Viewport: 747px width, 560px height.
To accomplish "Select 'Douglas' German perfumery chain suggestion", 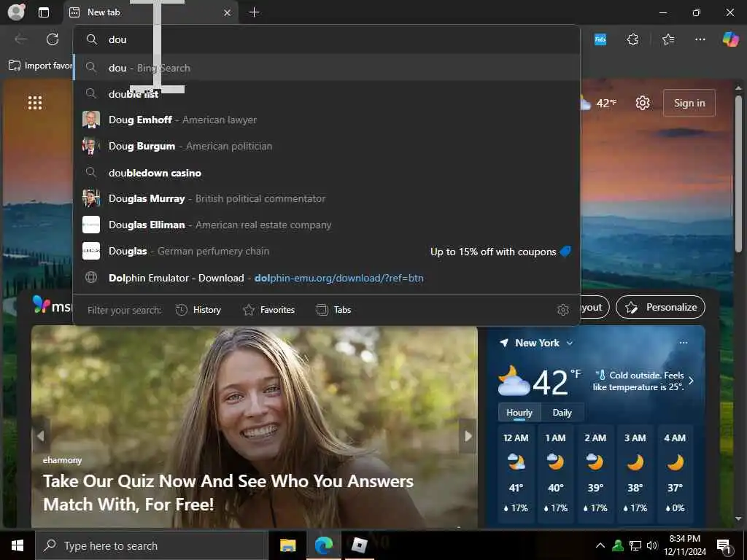I will [x=327, y=251].
